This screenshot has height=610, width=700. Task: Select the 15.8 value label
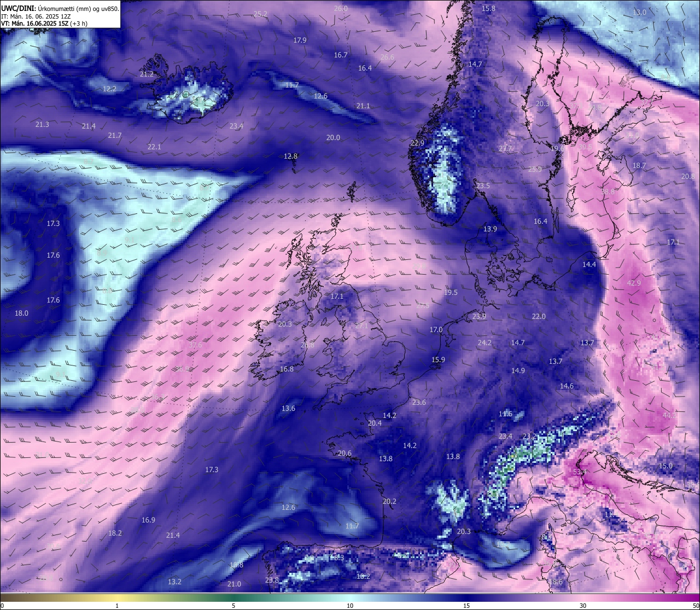click(488, 8)
